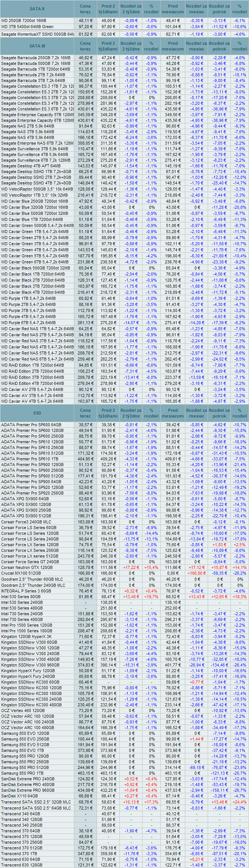Image resolution: width=249 pixels, height=868 pixels.
Task: Click the +19,7% value in Intel 530 Series 80GB row
Action: click(x=151, y=597)
